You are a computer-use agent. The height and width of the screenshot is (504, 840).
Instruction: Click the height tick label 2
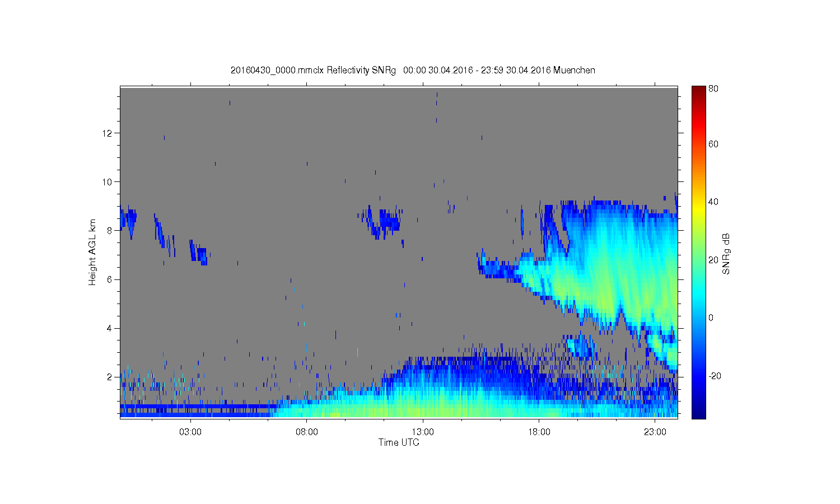(110, 377)
